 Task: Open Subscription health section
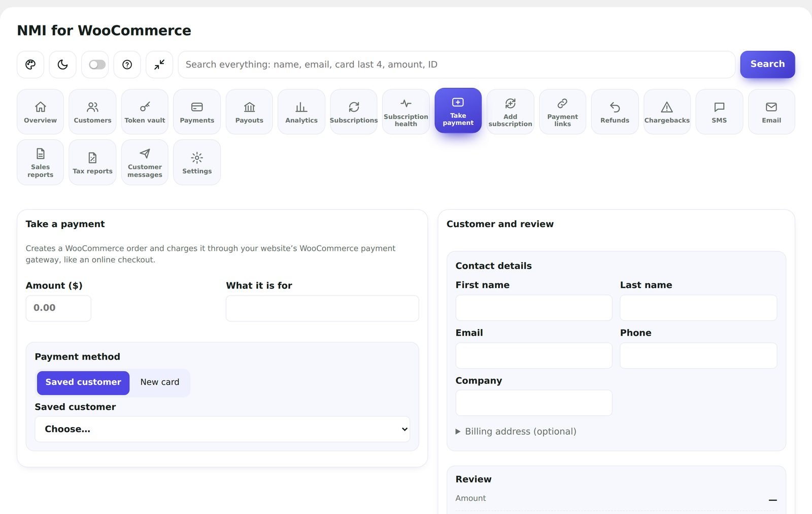pos(406,112)
